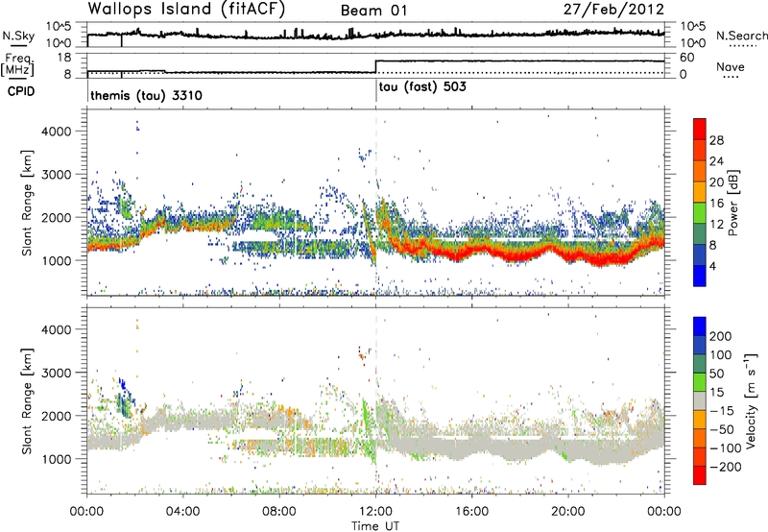This screenshot has height=532, width=768.
Task: Select the "themis (tau) 3310" mode label
Action: (146, 95)
